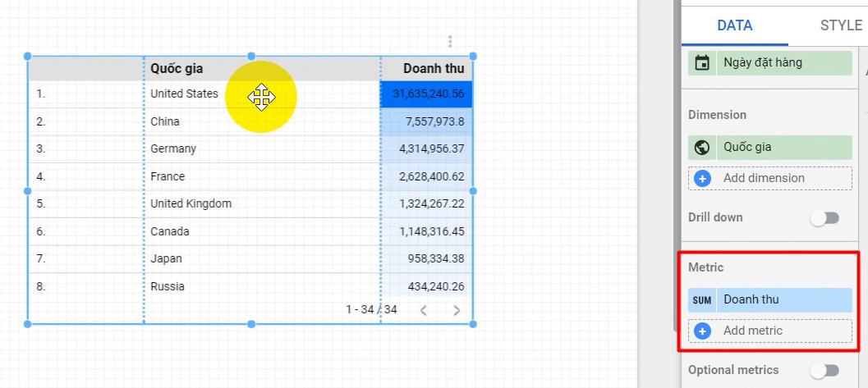Click the Russia table cell
868x388 pixels.
coord(168,287)
